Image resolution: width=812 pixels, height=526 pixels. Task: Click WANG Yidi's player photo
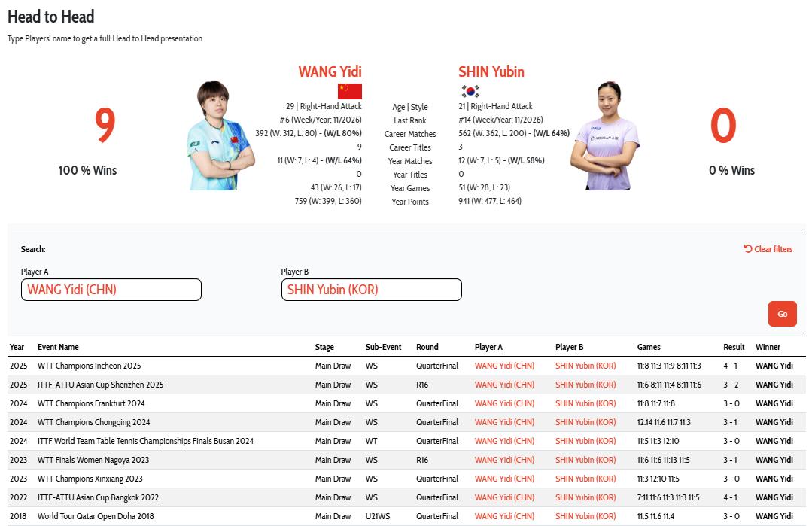[220, 135]
